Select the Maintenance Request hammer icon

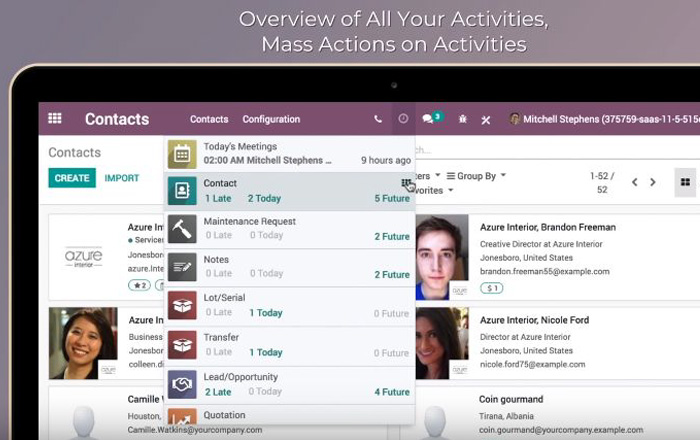[x=182, y=229]
